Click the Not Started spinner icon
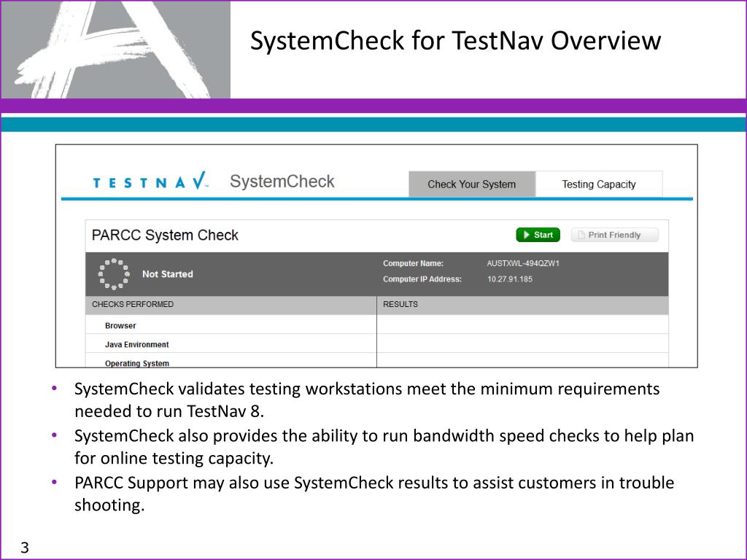Viewport: 747px width, 560px height. (114, 274)
